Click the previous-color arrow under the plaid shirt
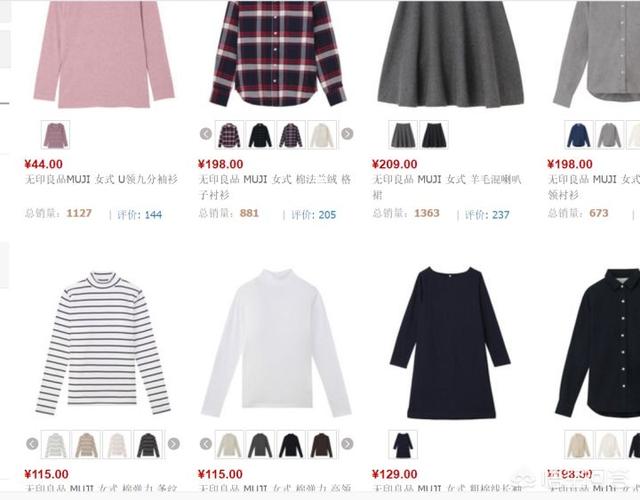The image size is (640, 500). [x=206, y=134]
